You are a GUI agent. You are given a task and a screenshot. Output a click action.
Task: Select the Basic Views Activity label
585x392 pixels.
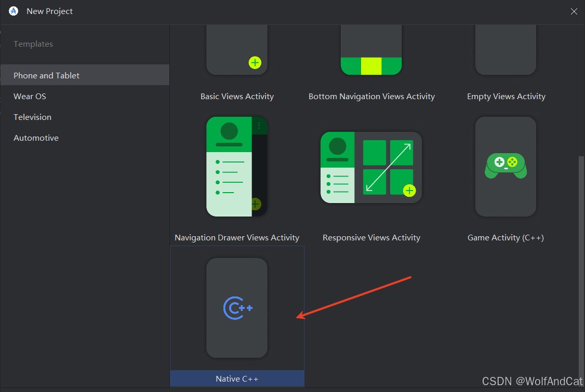pos(237,97)
